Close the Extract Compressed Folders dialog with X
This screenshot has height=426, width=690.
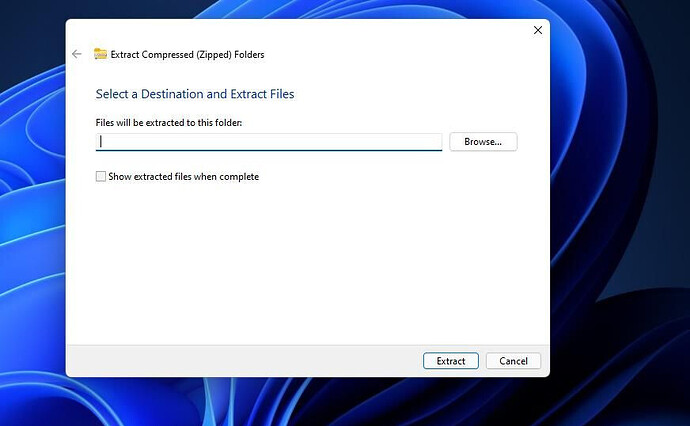click(x=538, y=30)
